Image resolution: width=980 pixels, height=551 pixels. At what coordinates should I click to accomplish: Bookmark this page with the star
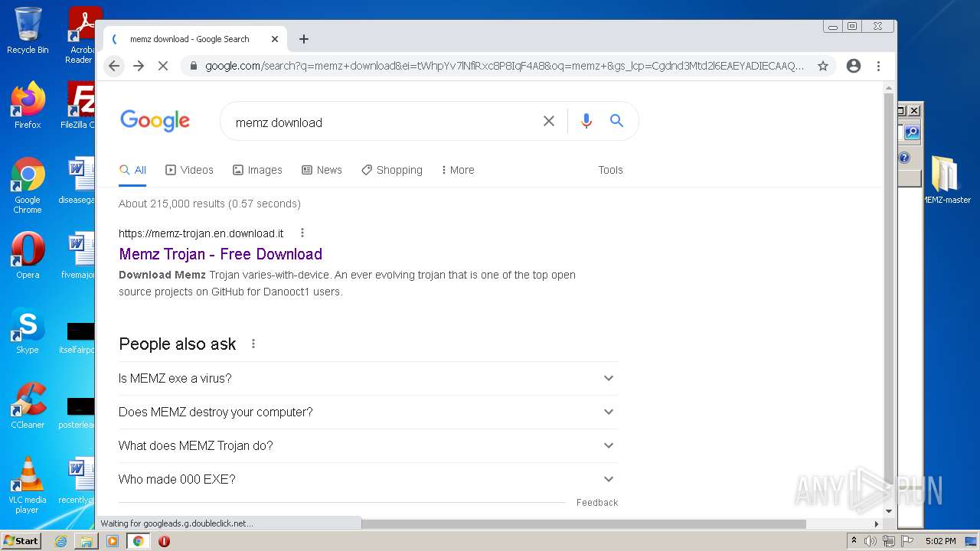[823, 66]
